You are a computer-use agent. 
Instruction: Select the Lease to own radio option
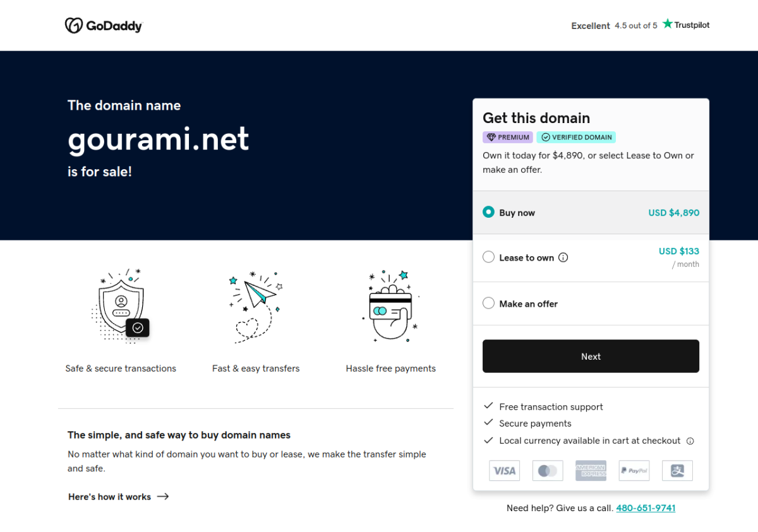pyautogui.click(x=488, y=257)
